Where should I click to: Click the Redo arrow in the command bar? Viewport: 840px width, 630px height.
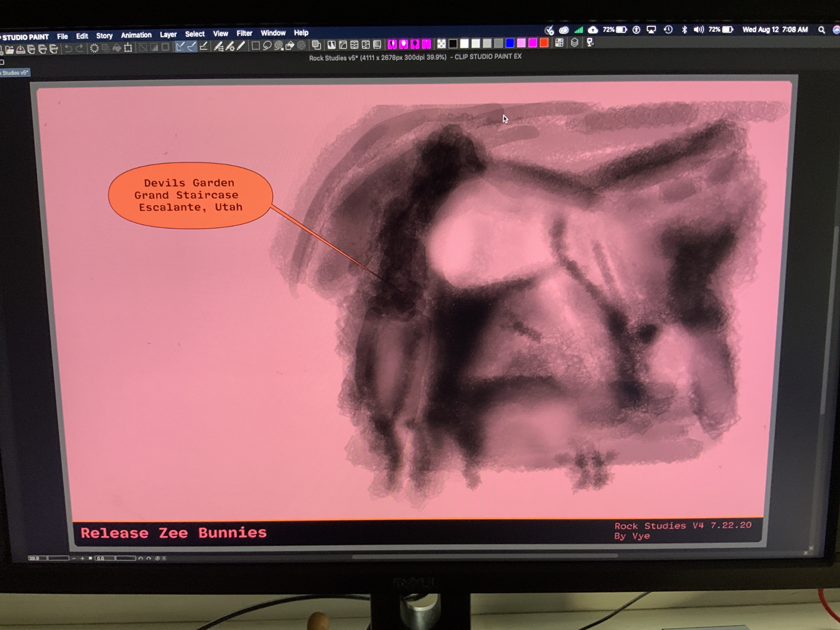pyautogui.click(x=79, y=48)
